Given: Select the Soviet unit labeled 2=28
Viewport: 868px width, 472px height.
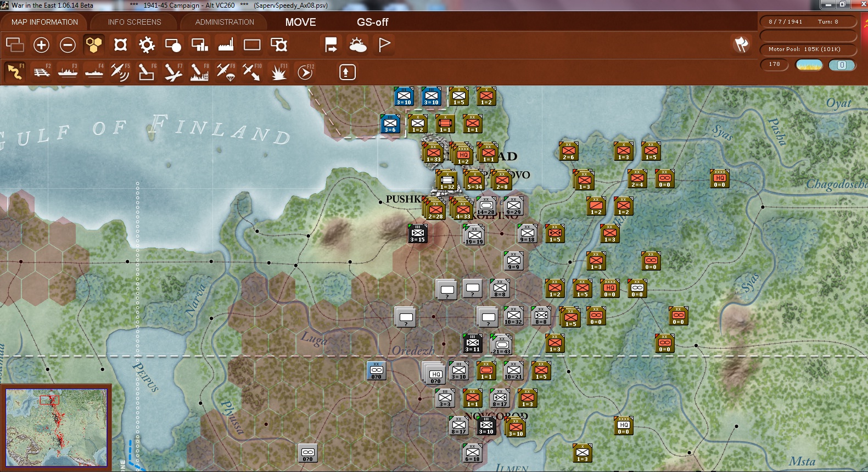Looking at the screenshot, I should [x=435, y=210].
